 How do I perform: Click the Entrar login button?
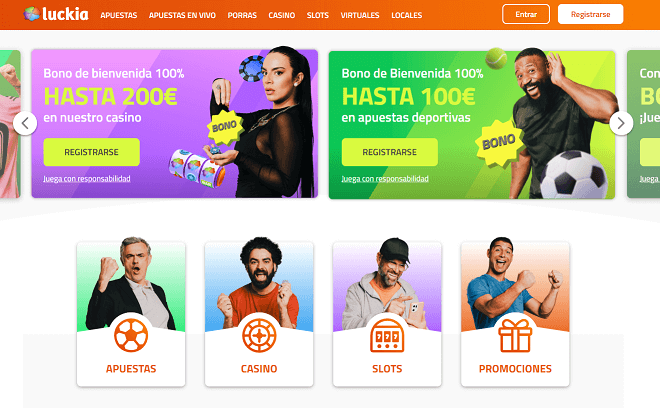click(526, 14)
